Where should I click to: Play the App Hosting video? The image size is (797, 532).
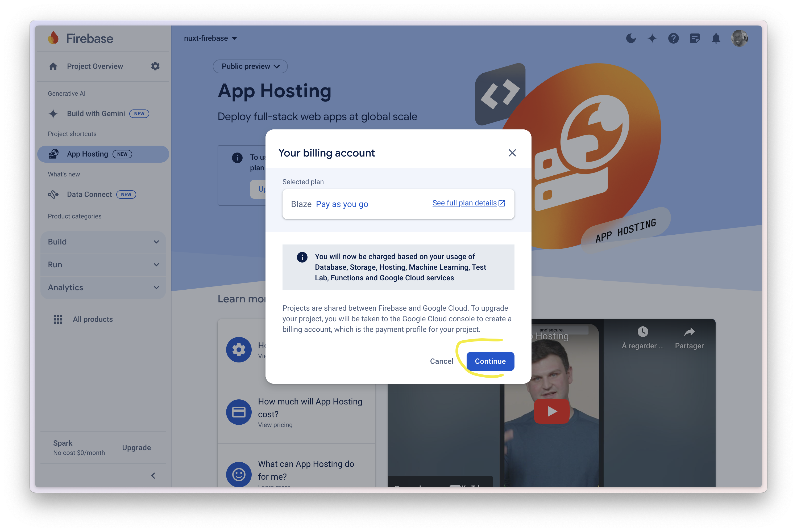click(x=552, y=411)
